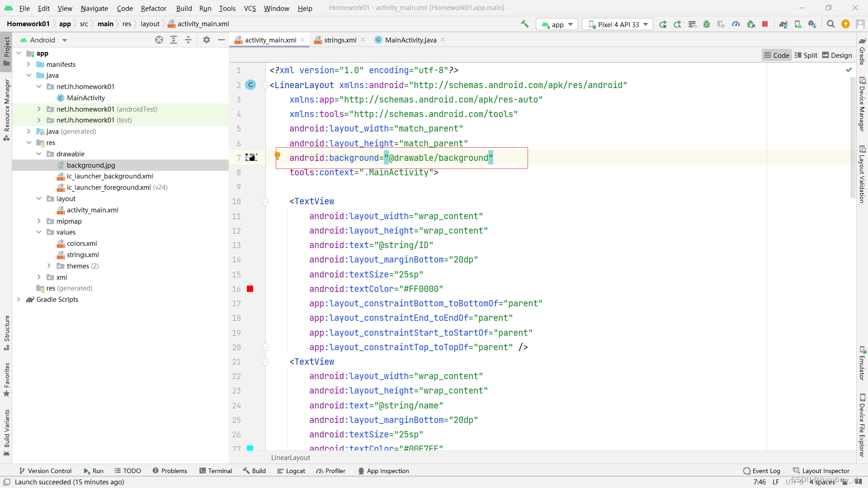Switch the editor to Design view

click(x=837, y=55)
